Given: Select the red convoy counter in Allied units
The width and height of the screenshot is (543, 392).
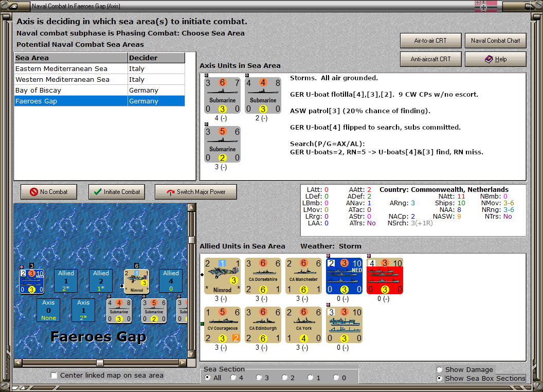Looking at the screenshot, I should click(385, 276).
